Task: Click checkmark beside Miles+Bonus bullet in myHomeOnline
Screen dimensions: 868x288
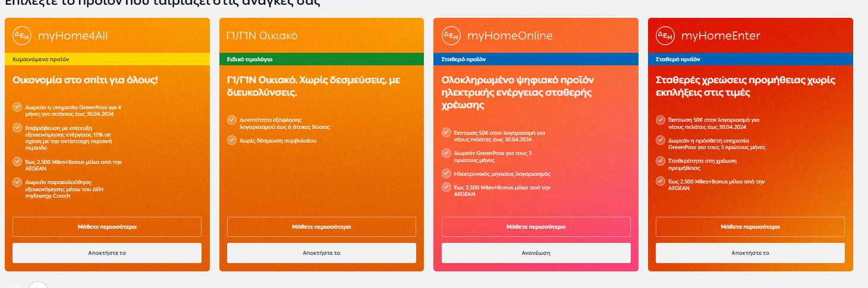Action: 446,187
